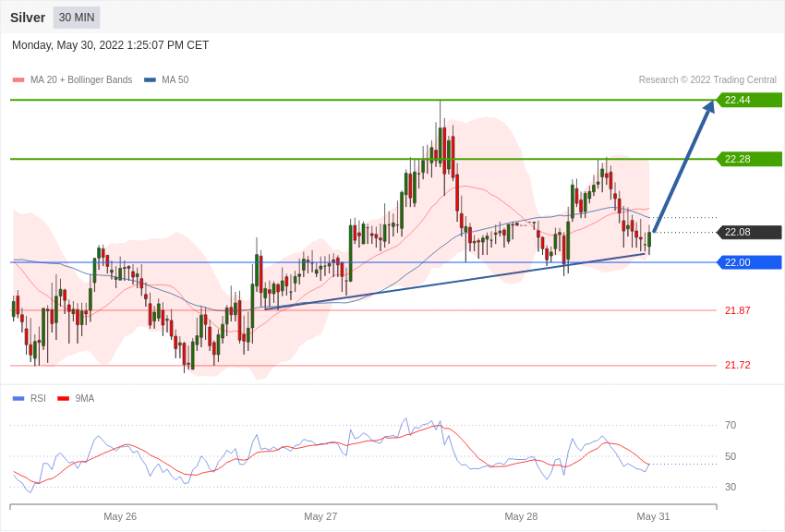The image size is (785, 532).
Task: Click the date line 'Monday, May 30, 2022 1:25:07 PM CET'
Action: [x=110, y=45]
